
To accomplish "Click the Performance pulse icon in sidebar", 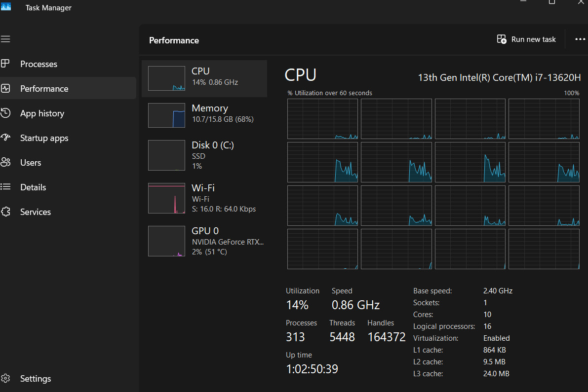I will point(5,88).
